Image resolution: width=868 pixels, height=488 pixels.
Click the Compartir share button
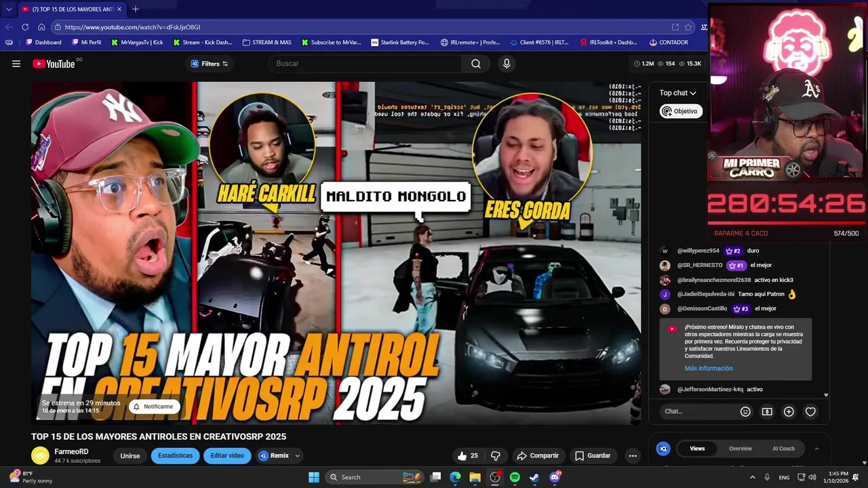(x=538, y=456)
